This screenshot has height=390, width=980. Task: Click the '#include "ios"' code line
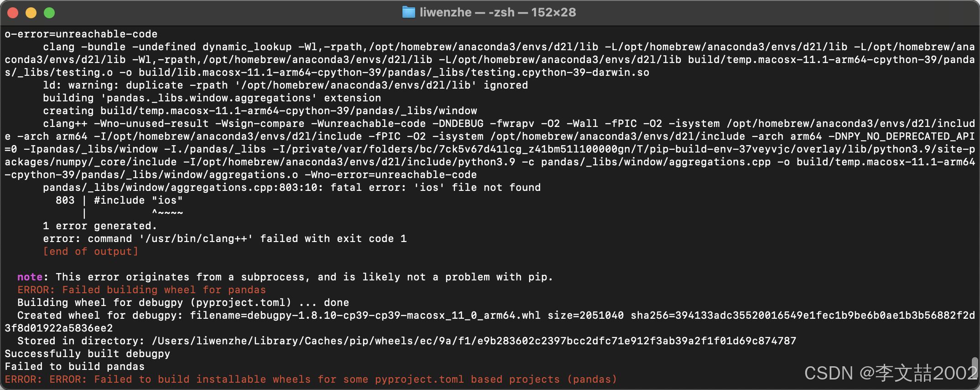(120, 200)
